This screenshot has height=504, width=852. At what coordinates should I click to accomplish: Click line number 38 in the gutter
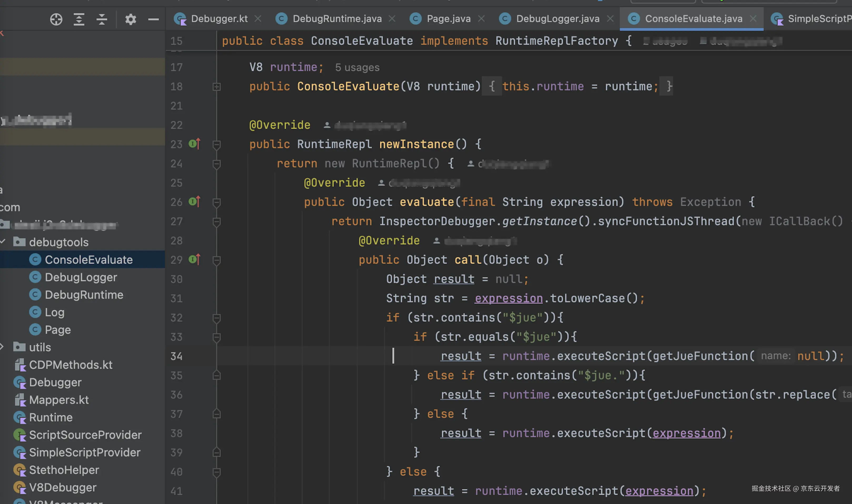pos(176,433)
